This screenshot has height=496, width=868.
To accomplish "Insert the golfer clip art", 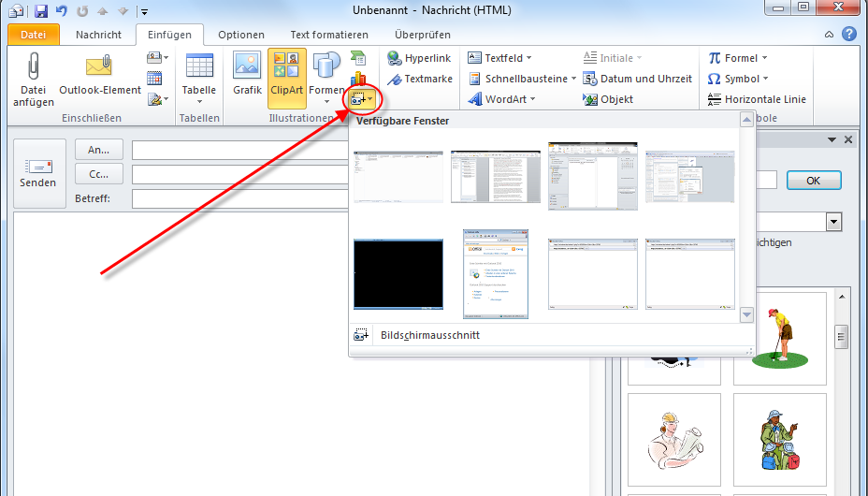I will click(x=780, y=338).
